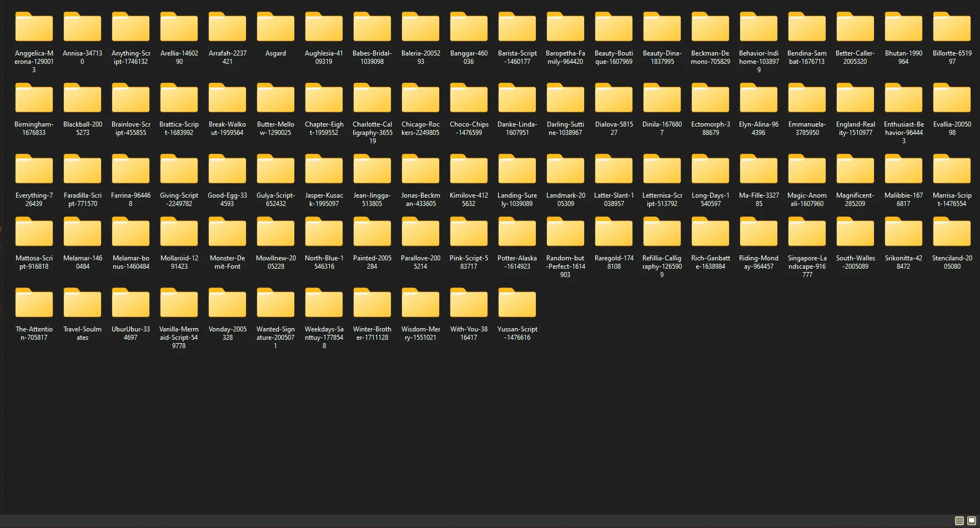Select the Babes-Bridal-1039098 folder
This screenshot has width=980, height=528.
(x=372, y=38)
